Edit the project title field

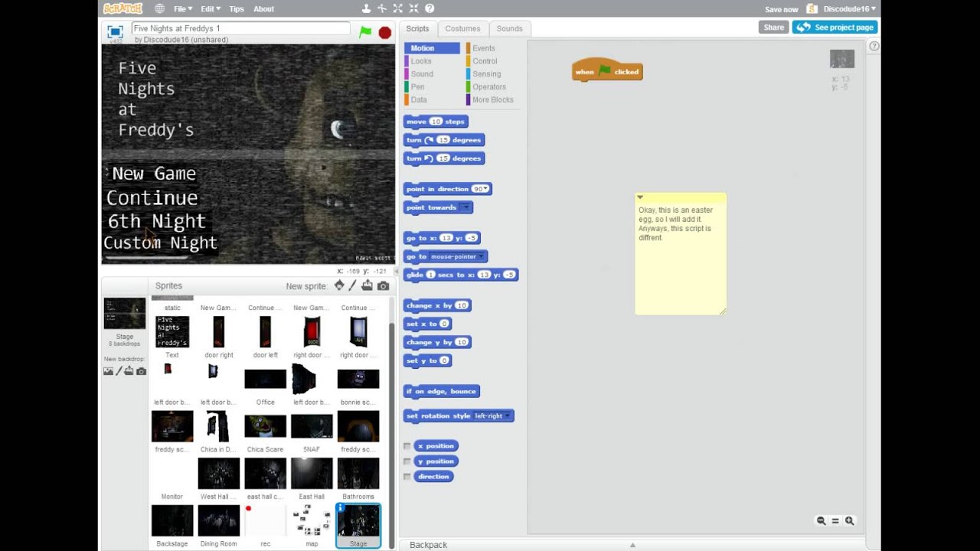(x=240, y=28)
